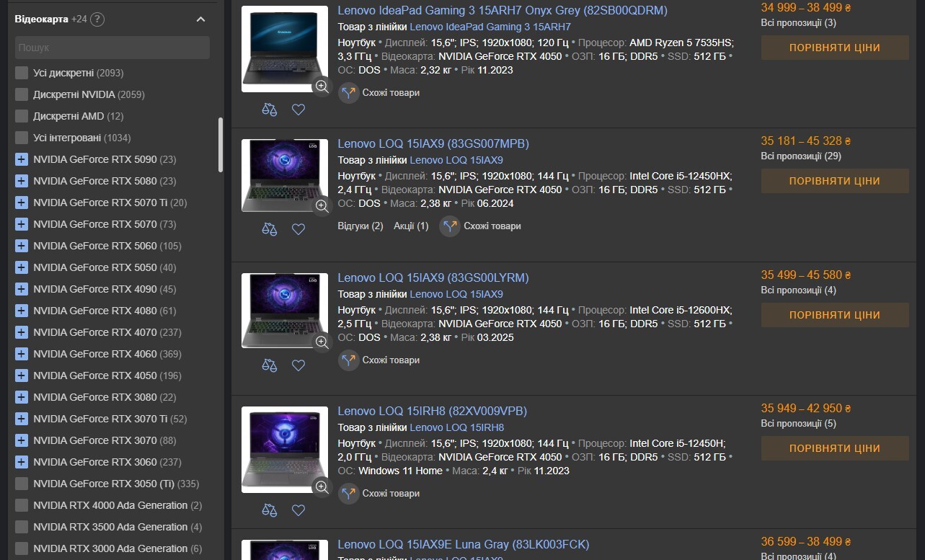
Task: Check NVIDIA GeForce RTX 3050 (Ti) filter
Action: [22, 484]
